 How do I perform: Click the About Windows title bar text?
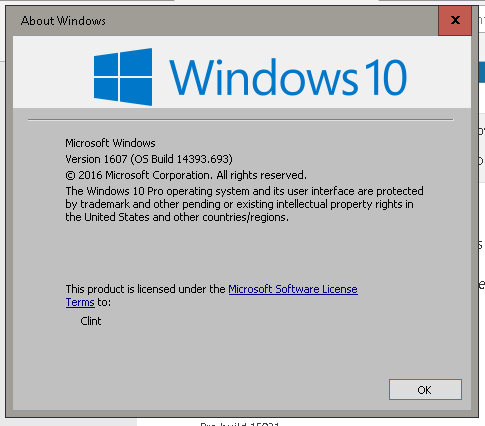[63, 21]
